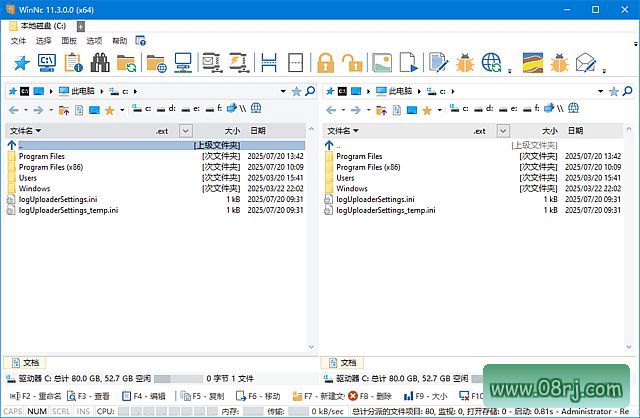Open the 选项 menu
Screen dimensions: 640x418
[x=94, y=41]
